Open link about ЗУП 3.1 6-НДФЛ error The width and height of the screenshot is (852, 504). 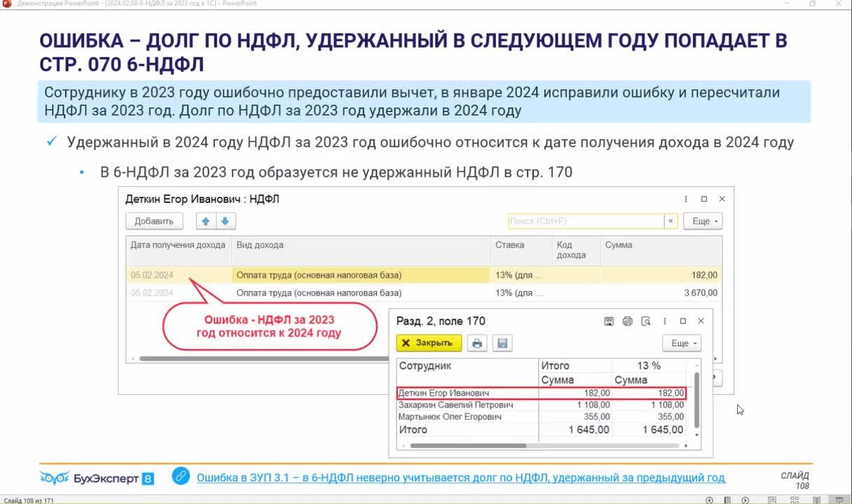coord(460,477)
